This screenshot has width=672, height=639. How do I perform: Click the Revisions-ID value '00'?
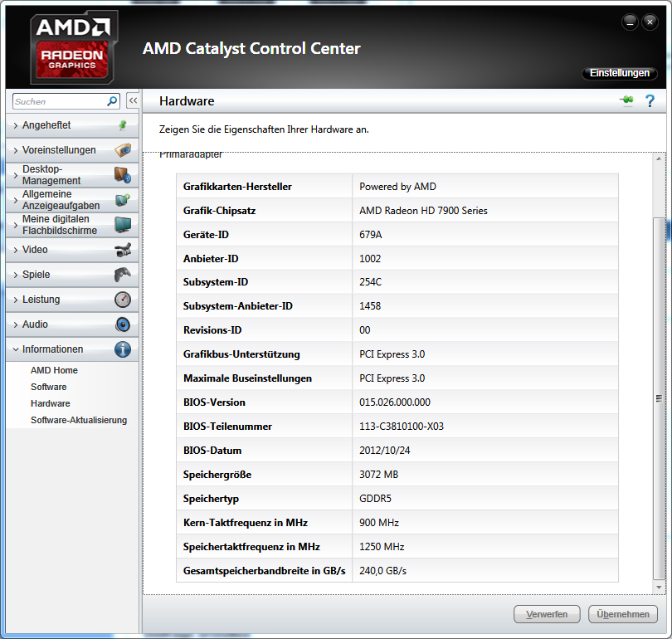[x=365, y=330]
